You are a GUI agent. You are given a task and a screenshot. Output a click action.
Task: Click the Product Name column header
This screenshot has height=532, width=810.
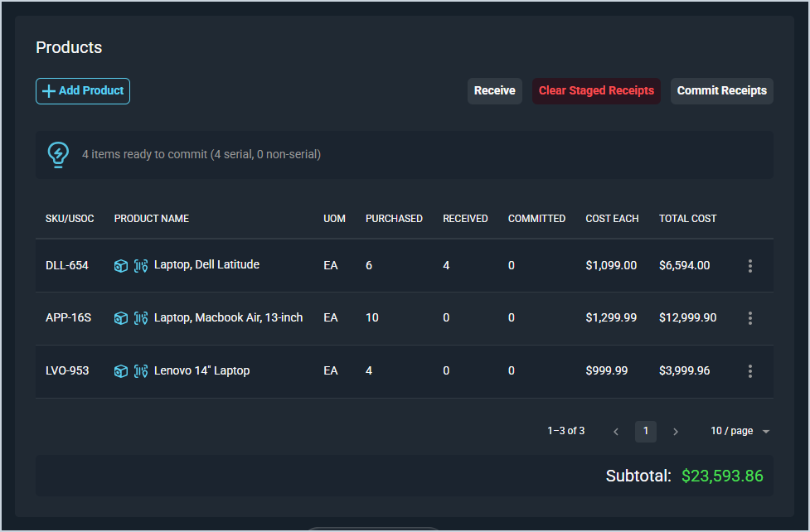[152, 219]
